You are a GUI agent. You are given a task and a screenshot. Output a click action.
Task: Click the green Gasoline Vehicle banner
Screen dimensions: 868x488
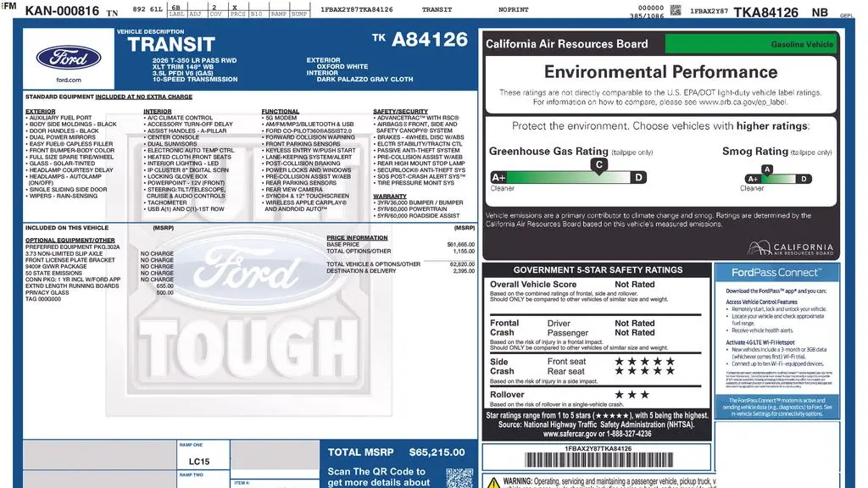752,44
